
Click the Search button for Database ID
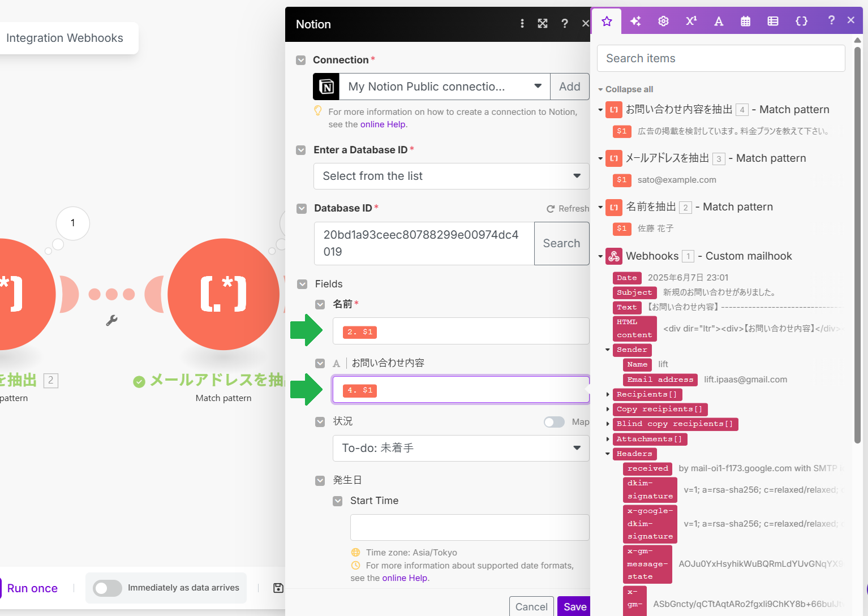(x=562, y=243)
